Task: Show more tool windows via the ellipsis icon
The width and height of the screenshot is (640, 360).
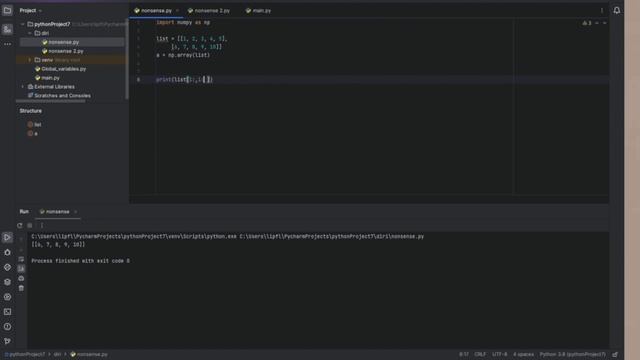Action: [7, 44]
